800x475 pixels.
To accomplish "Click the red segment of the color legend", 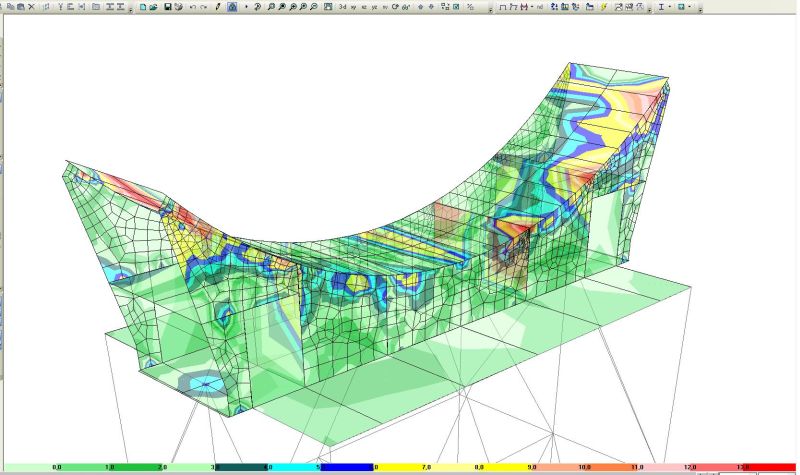I will click(x=770, y=467).
